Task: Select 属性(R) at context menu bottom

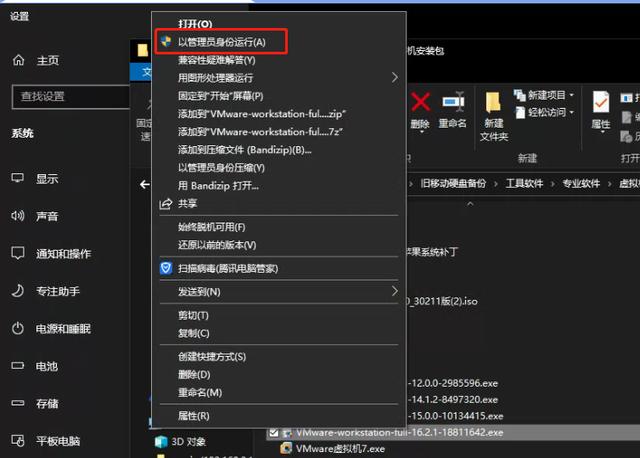Action: (193, 416)
